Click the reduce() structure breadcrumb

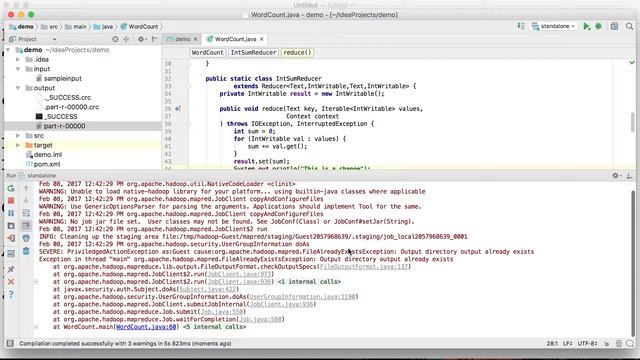(297, 53)
